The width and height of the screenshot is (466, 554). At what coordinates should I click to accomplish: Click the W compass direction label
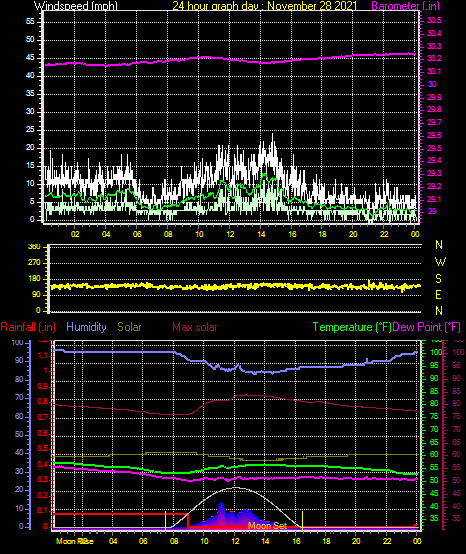(x=440, y=262)
